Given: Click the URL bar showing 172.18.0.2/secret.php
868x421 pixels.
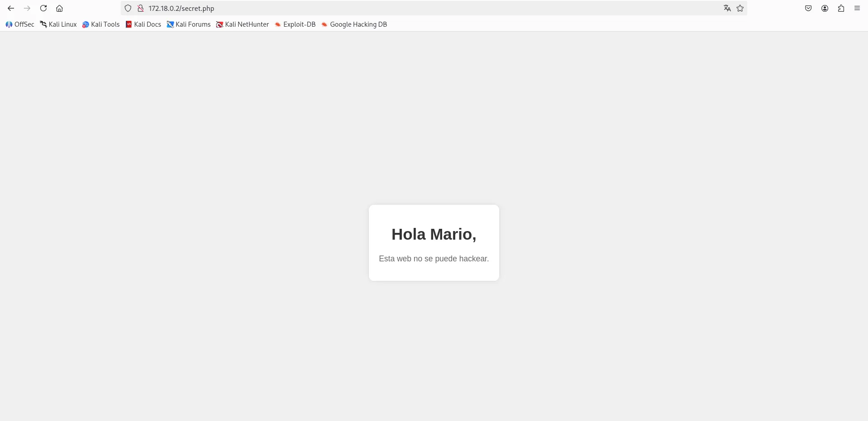Looking at the screenshot, I should pyautogui.click(x=407, y=8).
